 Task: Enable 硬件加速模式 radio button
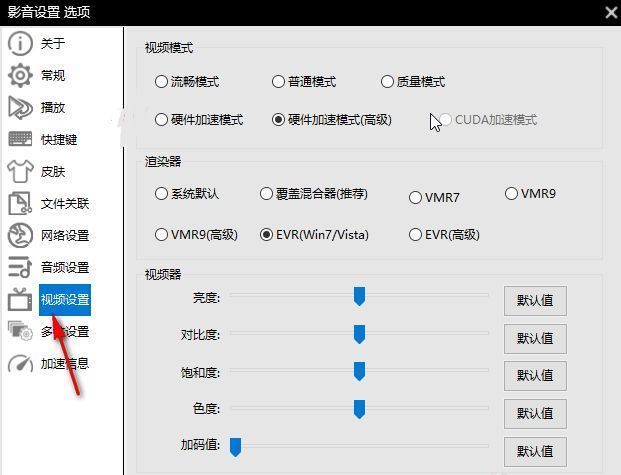point(162,120)
